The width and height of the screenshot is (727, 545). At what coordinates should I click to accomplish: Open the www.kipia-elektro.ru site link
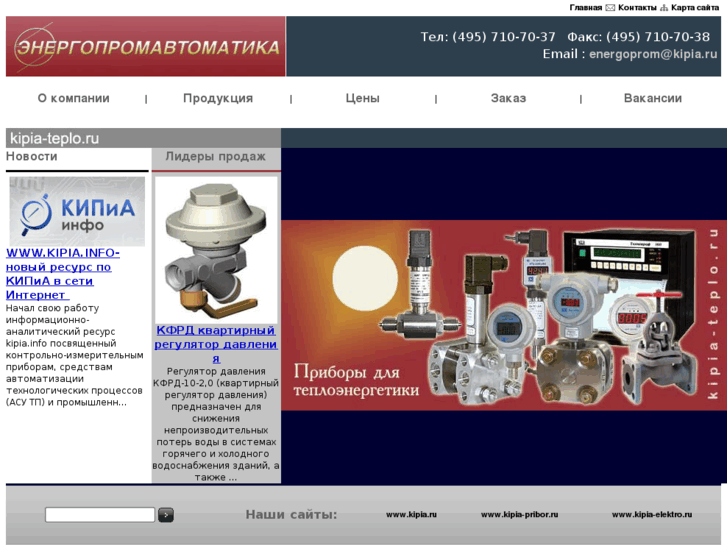(x=652, y=514)
